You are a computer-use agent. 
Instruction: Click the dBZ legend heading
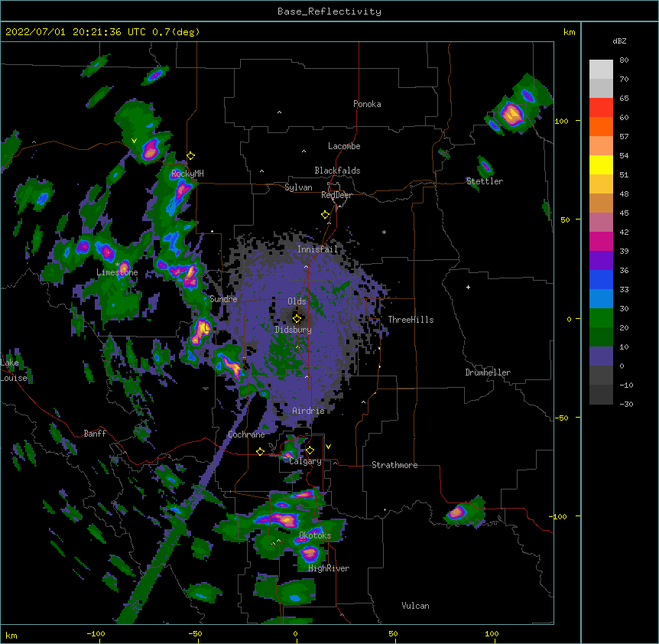click(x=619, y=41)
